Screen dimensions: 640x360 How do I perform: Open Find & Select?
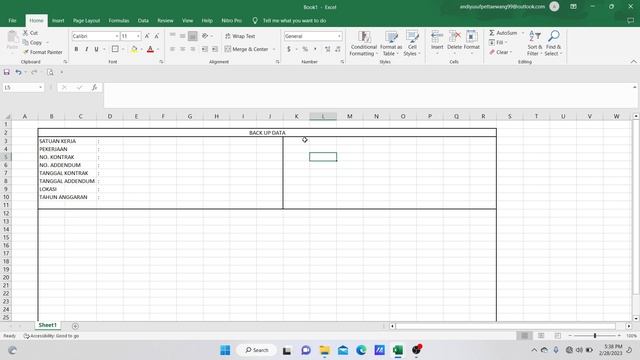pyautogui.click(x=553, y=43)
